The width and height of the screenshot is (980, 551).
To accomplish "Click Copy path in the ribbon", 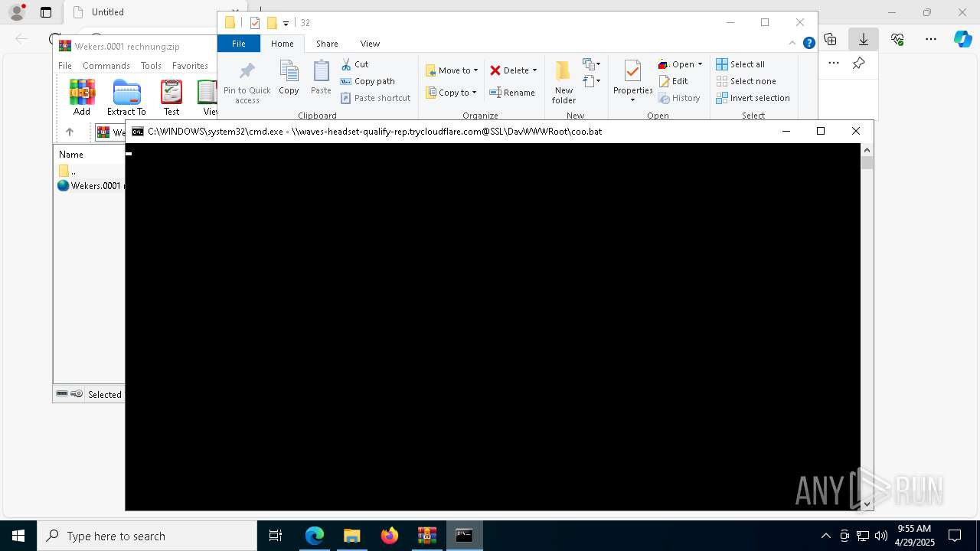I will click(x=367, y=81).
